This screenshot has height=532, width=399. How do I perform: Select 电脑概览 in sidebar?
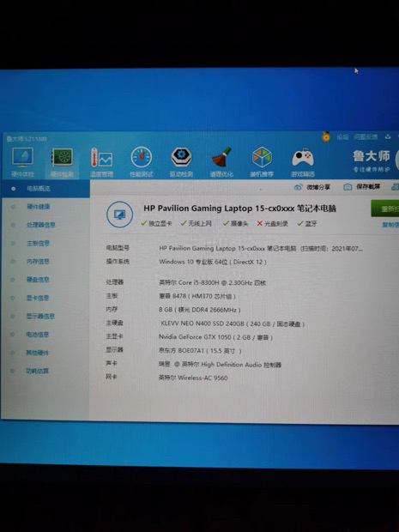pos(45,189)
